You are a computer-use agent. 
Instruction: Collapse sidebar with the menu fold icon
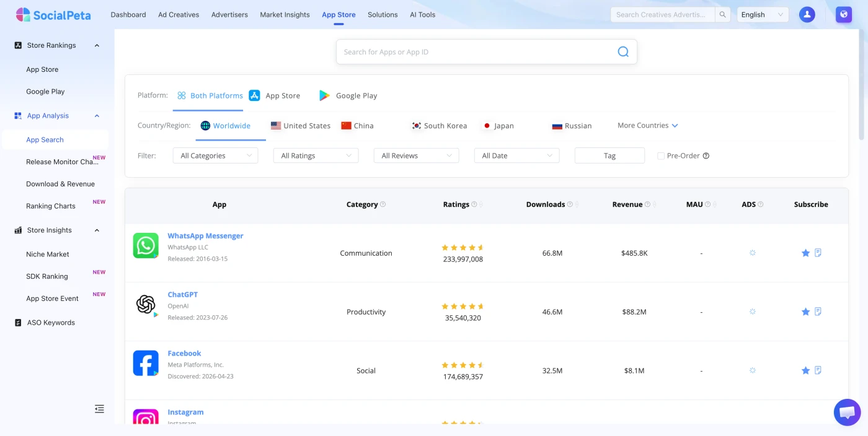pos(99,409)
